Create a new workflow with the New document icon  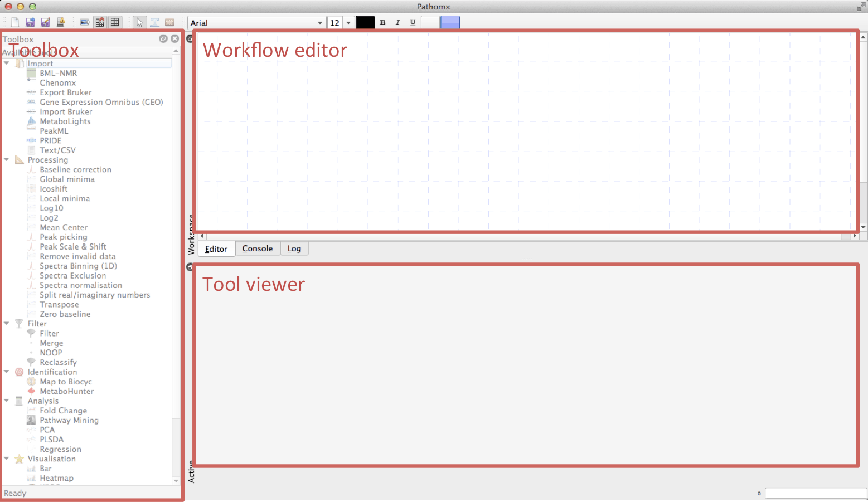[x=15, y=22]
